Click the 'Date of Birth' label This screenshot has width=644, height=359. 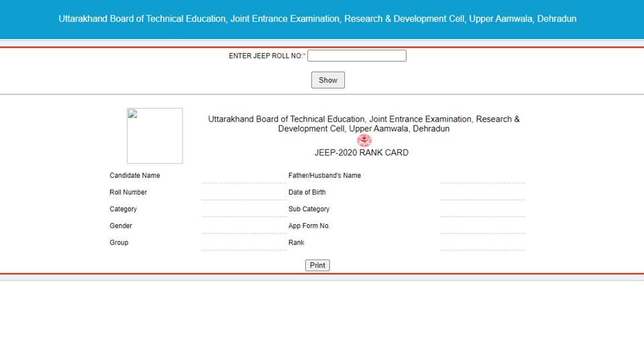pos(307,192)
